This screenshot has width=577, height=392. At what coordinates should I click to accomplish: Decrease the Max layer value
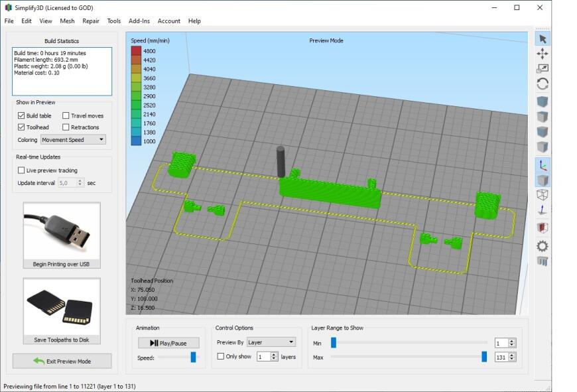click(x=511, y=359)
